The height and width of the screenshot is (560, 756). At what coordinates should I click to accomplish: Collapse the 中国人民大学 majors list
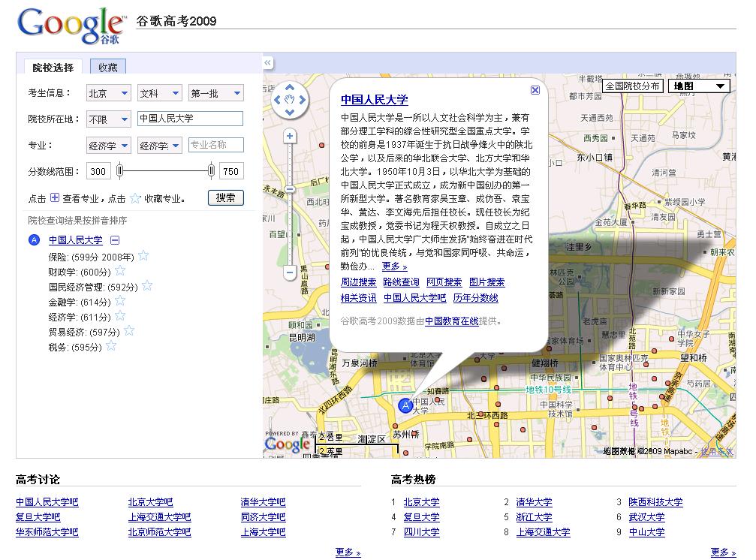point(115,240)
